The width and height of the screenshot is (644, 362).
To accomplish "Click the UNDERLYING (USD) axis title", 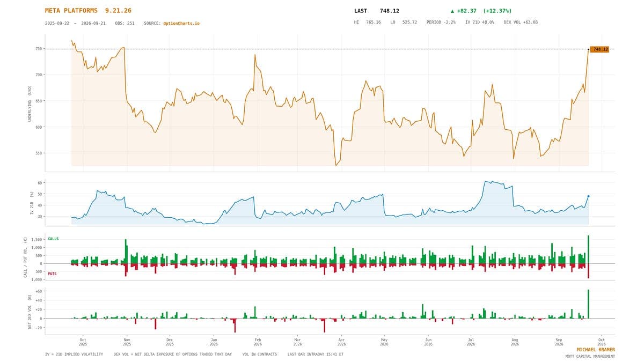I will [x=30, y=104].
